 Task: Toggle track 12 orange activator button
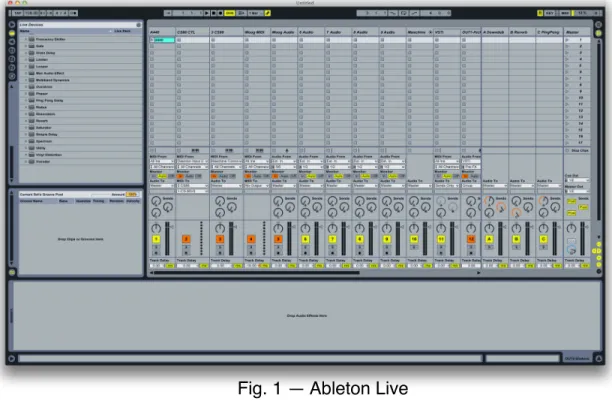pyautogui.click(x=471, y=239)
